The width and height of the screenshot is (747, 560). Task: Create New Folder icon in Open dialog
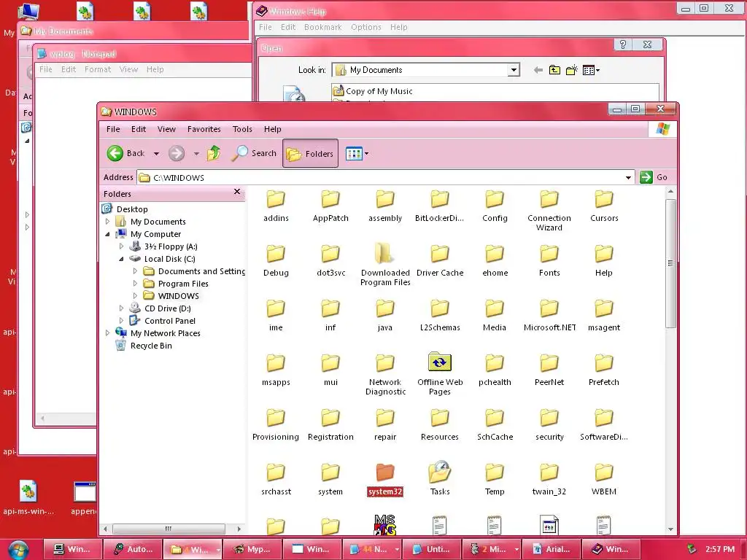pyautogui.click(x=572, y=71)
